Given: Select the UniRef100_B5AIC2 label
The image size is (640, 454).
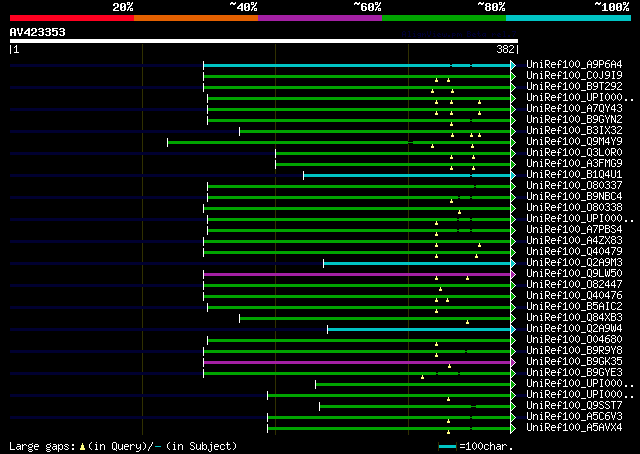Looking at the screenshot, I should 574,307.
